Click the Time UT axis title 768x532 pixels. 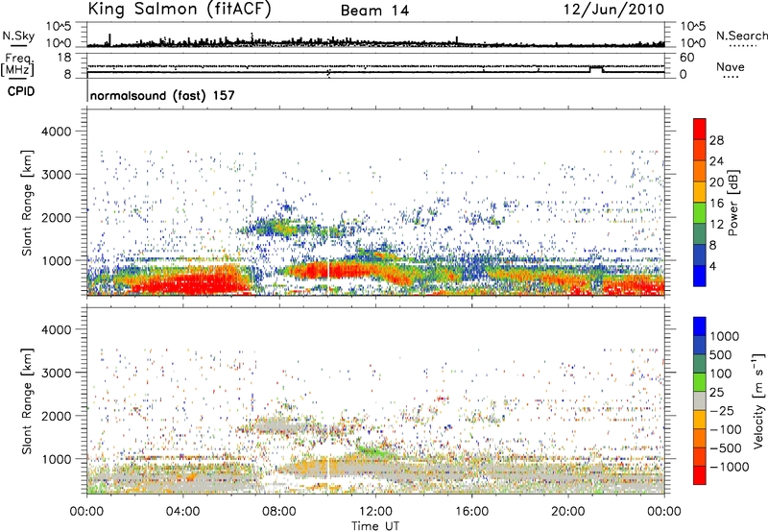[375, 526]
